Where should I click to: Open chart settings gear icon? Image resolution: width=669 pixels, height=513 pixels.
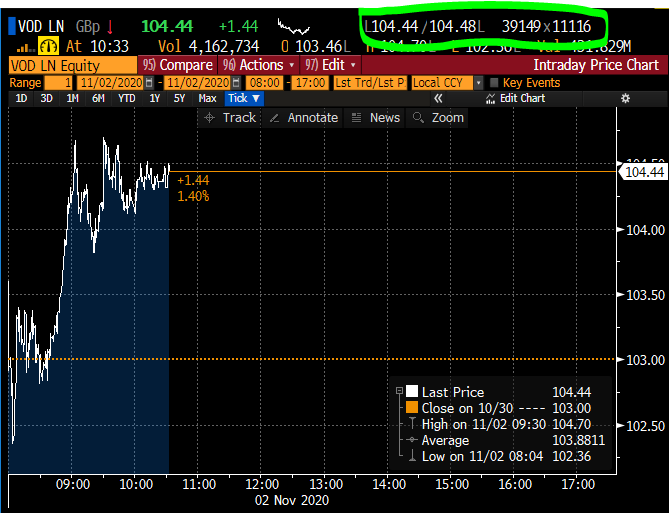coord(625,99)
